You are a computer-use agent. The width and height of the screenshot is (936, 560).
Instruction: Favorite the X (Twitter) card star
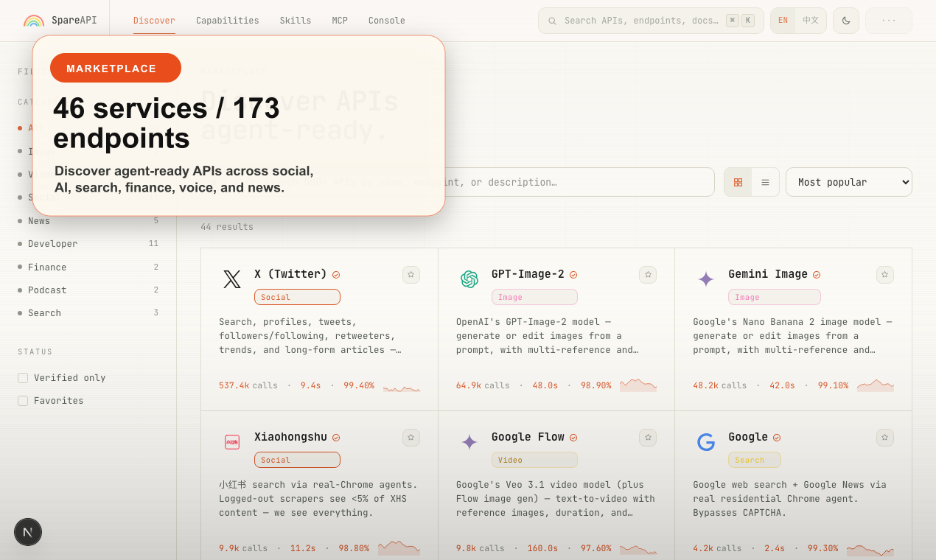411,275
